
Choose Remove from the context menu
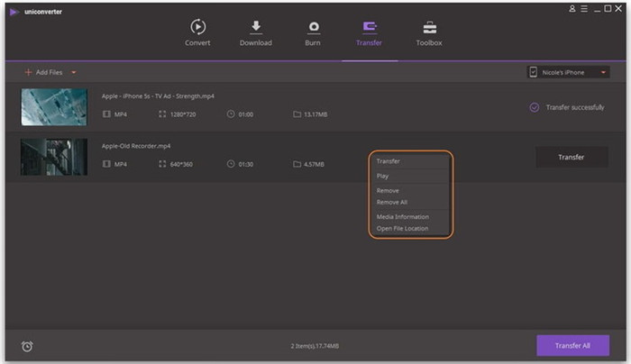(x=388, y=191)
